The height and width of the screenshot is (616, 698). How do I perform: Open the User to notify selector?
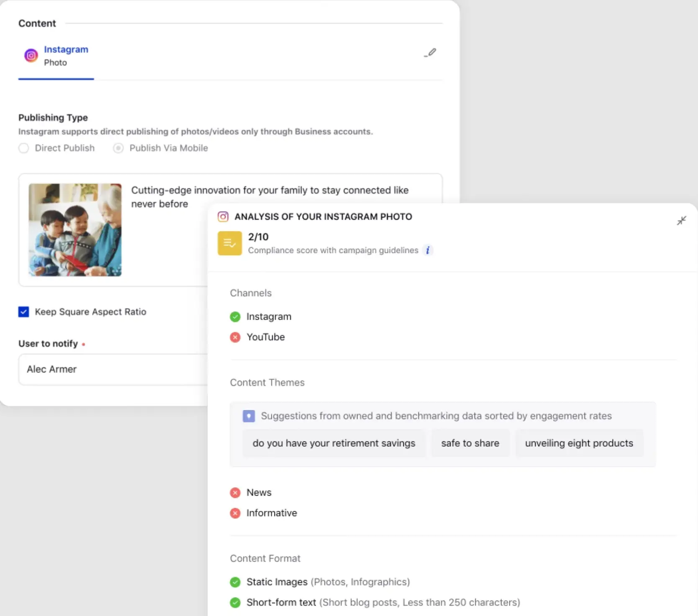coord(113,370)
